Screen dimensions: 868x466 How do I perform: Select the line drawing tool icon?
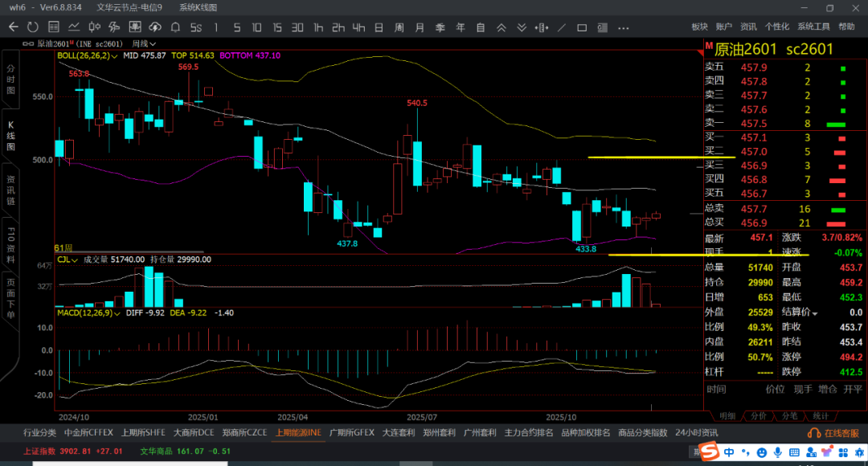click(562, 27)
